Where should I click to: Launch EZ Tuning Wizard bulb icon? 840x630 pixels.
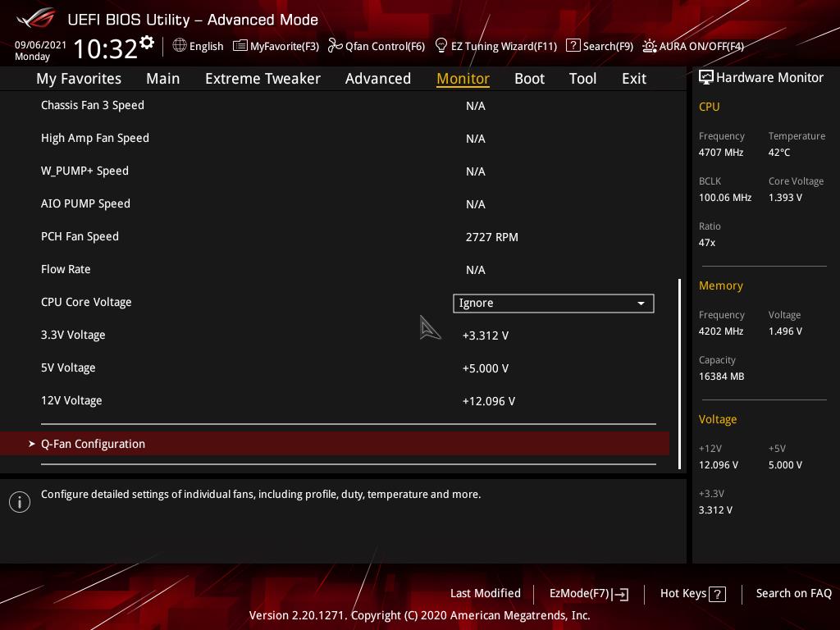[441, 46]
